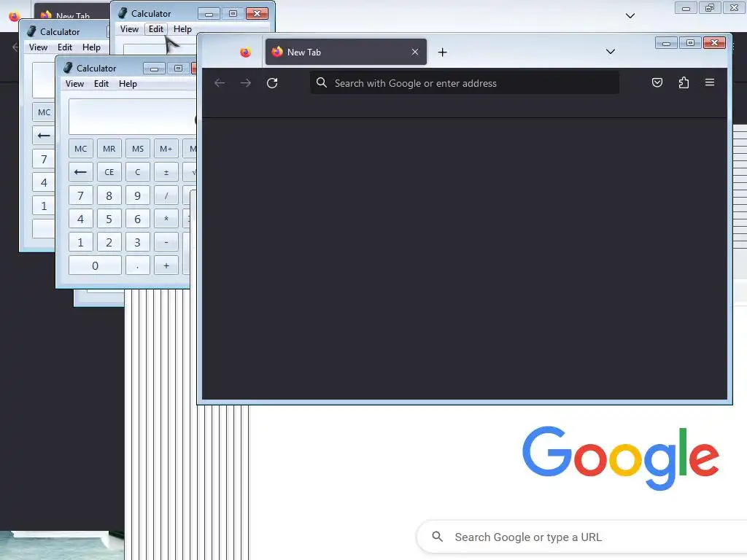Open View menu in the full-keypad Calculator window

coord(75,84)
